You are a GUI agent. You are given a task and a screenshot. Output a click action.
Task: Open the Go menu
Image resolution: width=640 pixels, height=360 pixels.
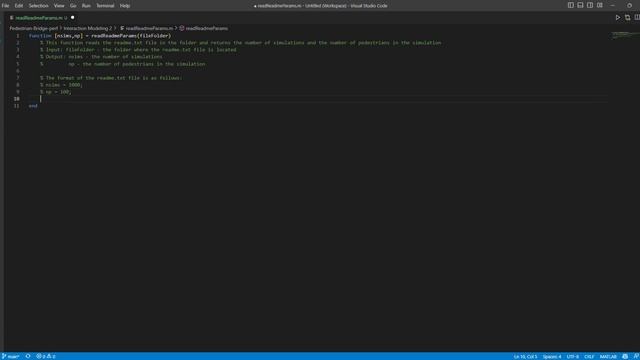pos(73,6)
